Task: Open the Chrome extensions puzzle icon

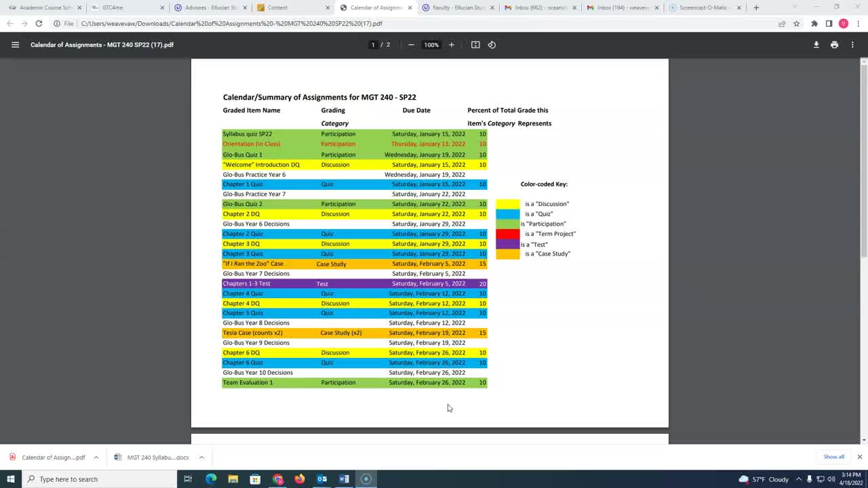Action: pos(814,24)
